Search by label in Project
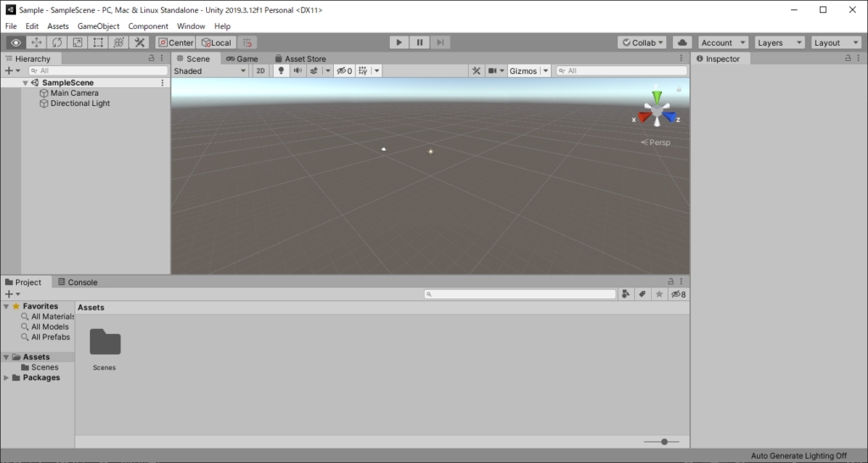This screenshot has height=463, width=868. [643, 294]
